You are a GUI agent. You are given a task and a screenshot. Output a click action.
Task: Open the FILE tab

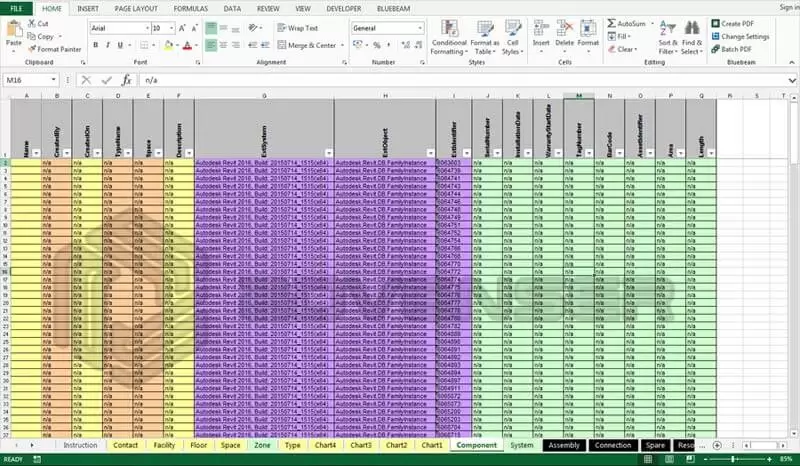pos(16,9)
